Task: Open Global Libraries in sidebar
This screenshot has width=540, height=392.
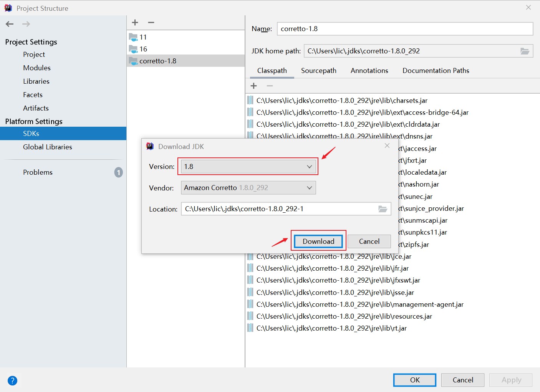Action: [x=48, y=147]
